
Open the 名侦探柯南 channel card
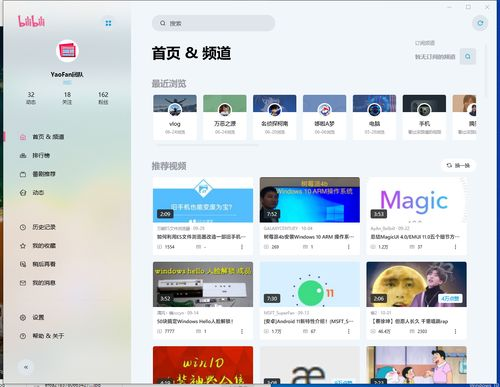[275, 117]
